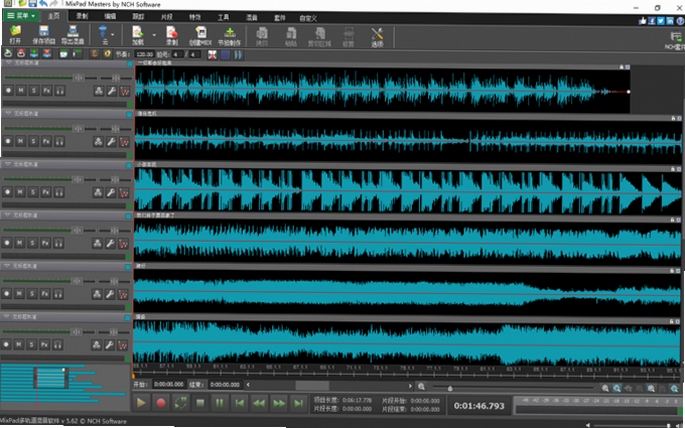Open the 节拍制作 beat maker tool
The image size is (685, 428).
[229, 35]
